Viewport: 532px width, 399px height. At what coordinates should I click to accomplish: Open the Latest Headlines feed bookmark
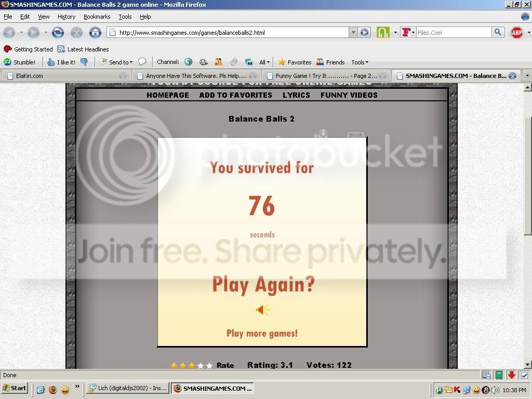[83, 49]
